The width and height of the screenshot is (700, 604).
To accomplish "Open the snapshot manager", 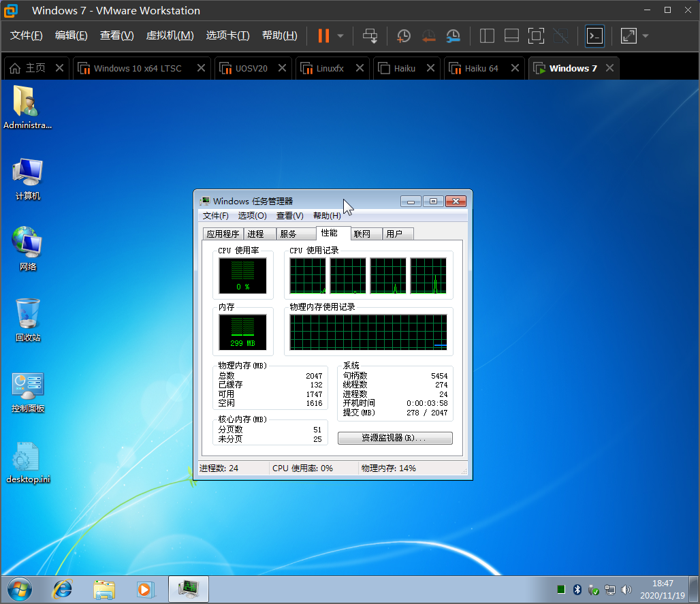I will 452,35.
